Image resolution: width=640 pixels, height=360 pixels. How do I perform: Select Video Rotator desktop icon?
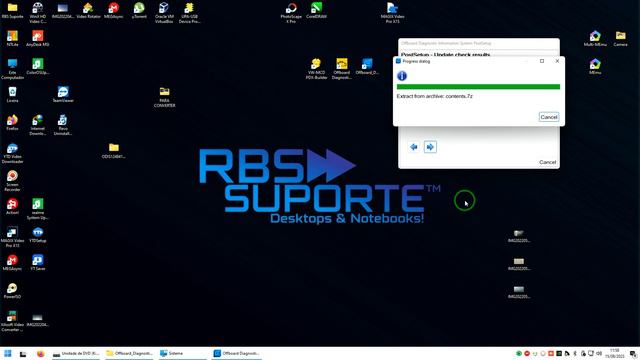point(88,11)
